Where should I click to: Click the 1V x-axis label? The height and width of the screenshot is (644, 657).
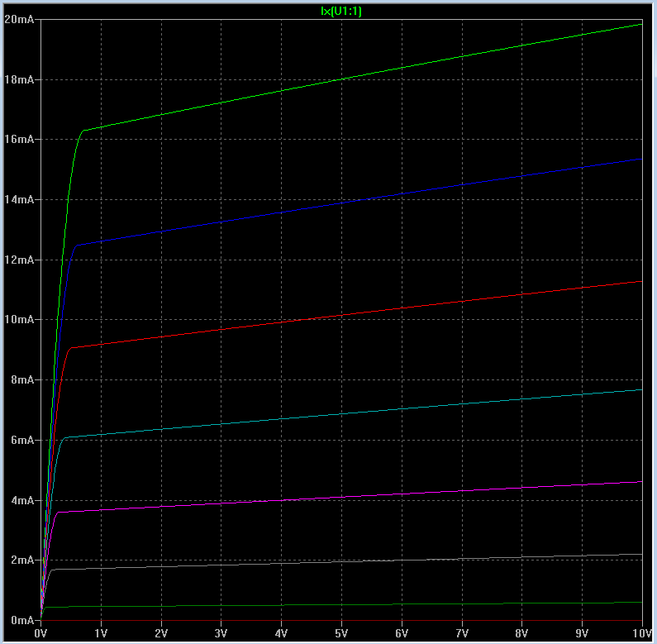(x=101, y=633)
